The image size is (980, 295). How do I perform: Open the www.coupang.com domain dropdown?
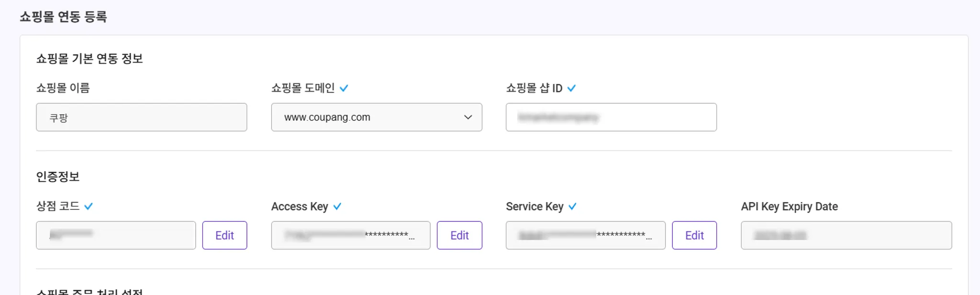point(376,117)
